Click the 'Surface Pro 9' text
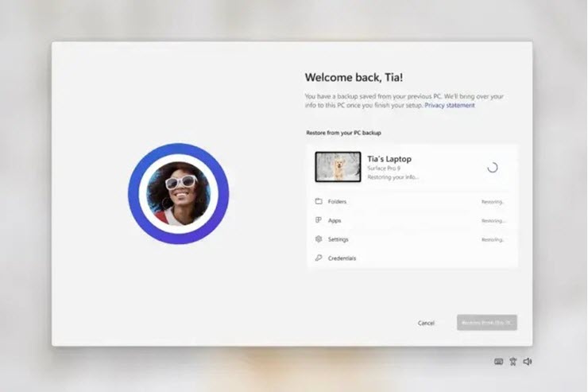The width and height of the screenshot is (588, 392). click(x=384, y=169)
